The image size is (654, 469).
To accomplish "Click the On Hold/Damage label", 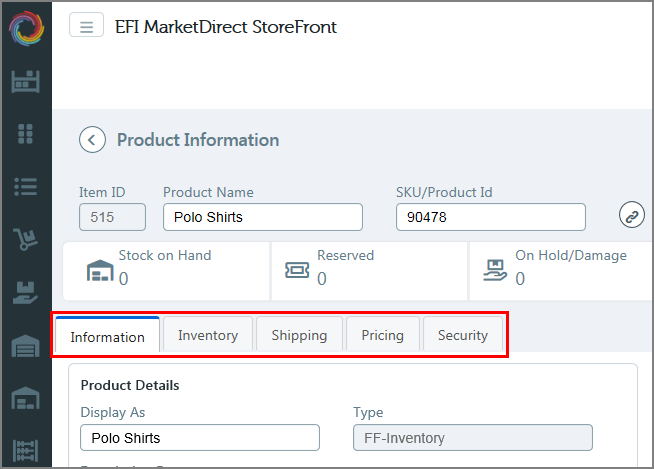I will (571, 255).
